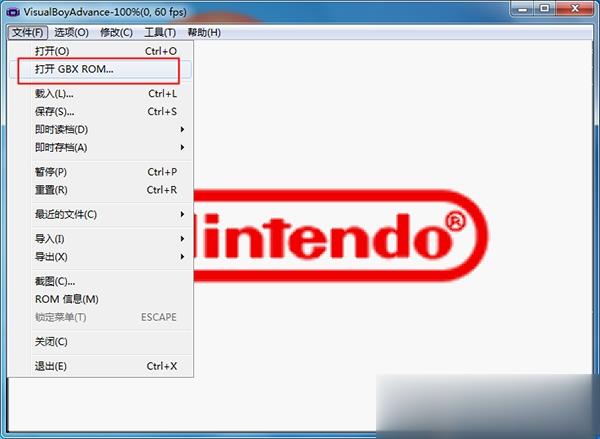Open the 文件(F) menu
The width and height of the screenshot is (600, 439).
(x=28, y=33)
